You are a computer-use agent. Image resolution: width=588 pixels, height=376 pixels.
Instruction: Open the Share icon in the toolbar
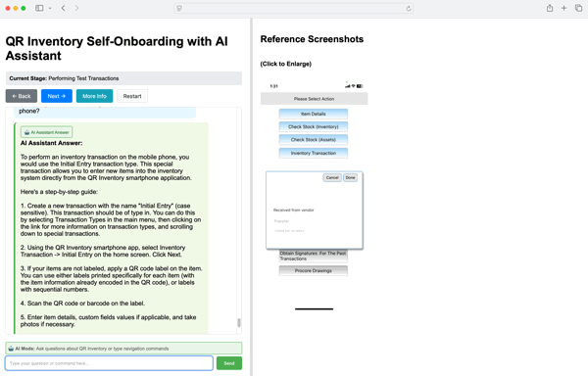tap(550, 8)
